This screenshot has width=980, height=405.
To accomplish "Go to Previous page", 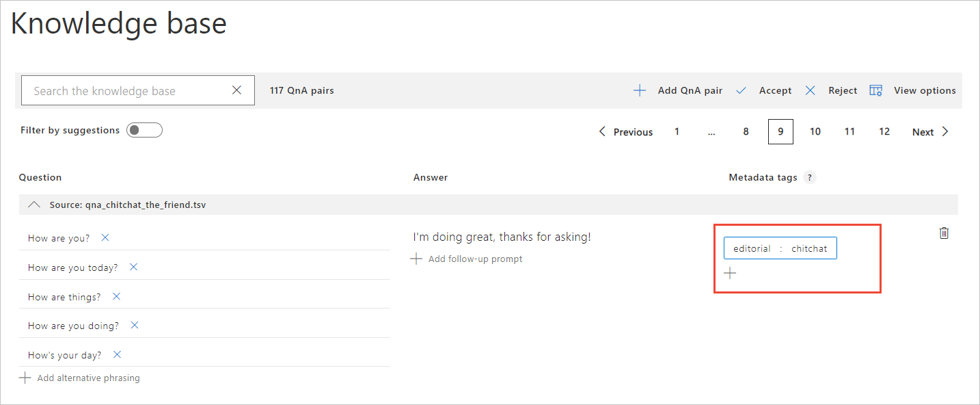I will [625, 132].
